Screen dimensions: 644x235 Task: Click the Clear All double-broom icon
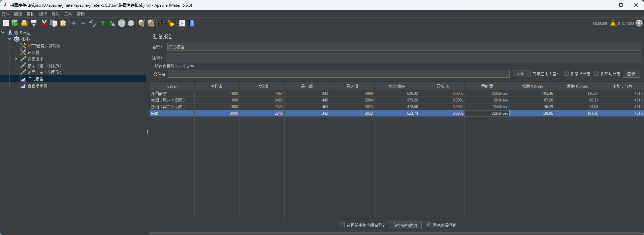click(151, 23)
